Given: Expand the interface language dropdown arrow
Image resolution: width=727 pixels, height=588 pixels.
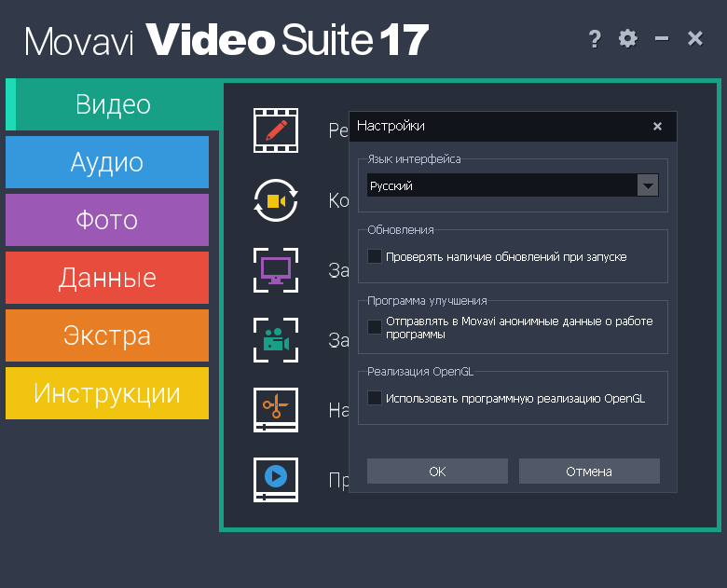Looking at the screenshot, I should [x=647, y=185].
